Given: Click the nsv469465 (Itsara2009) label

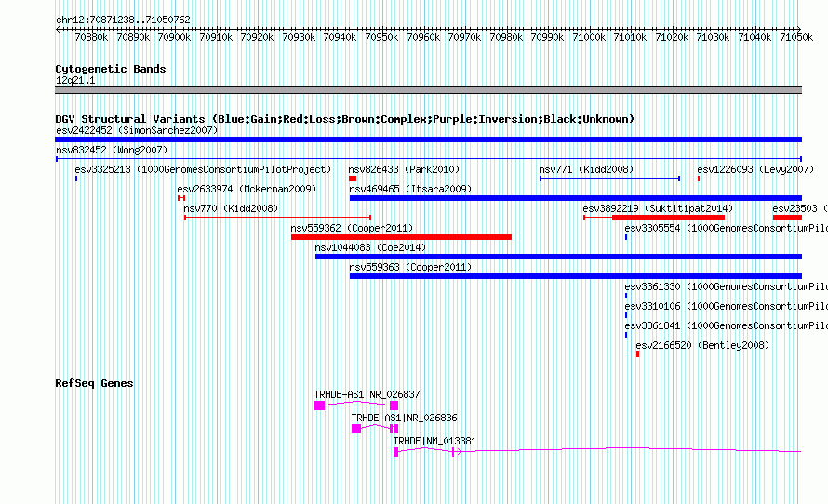Looking at the screenshot, I should 410,189.
